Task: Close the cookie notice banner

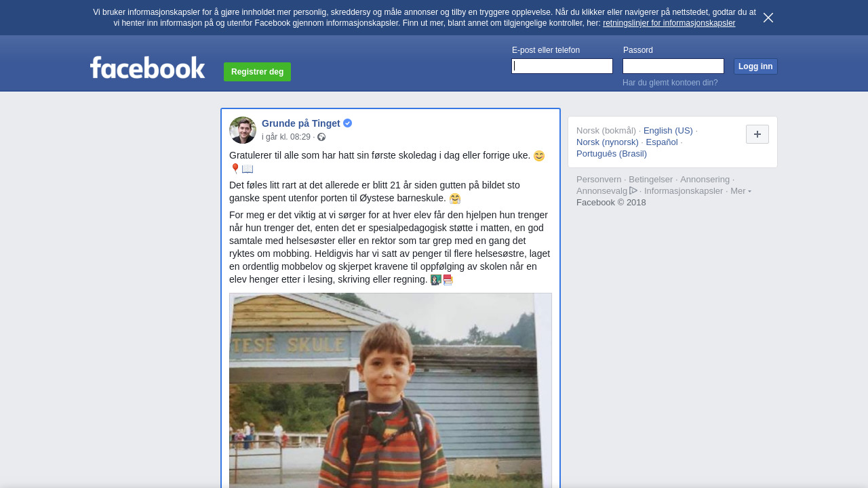Action: pos(768,18)
